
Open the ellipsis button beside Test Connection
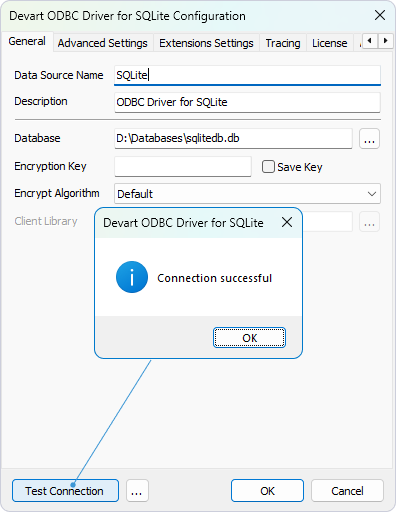click(137, 491)
